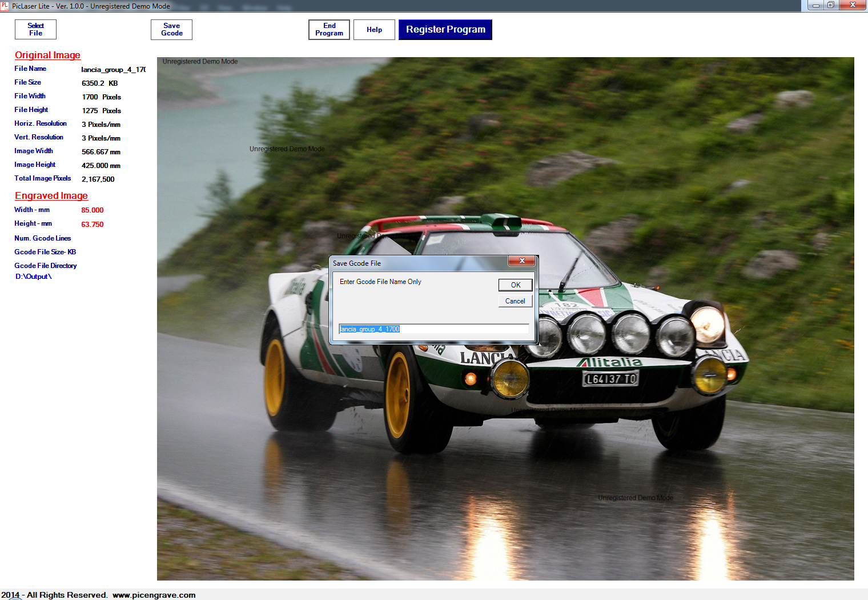Click the lancia_group_4_170 file name value
This screenshot has width=868, height=600.
coord(113,70)
